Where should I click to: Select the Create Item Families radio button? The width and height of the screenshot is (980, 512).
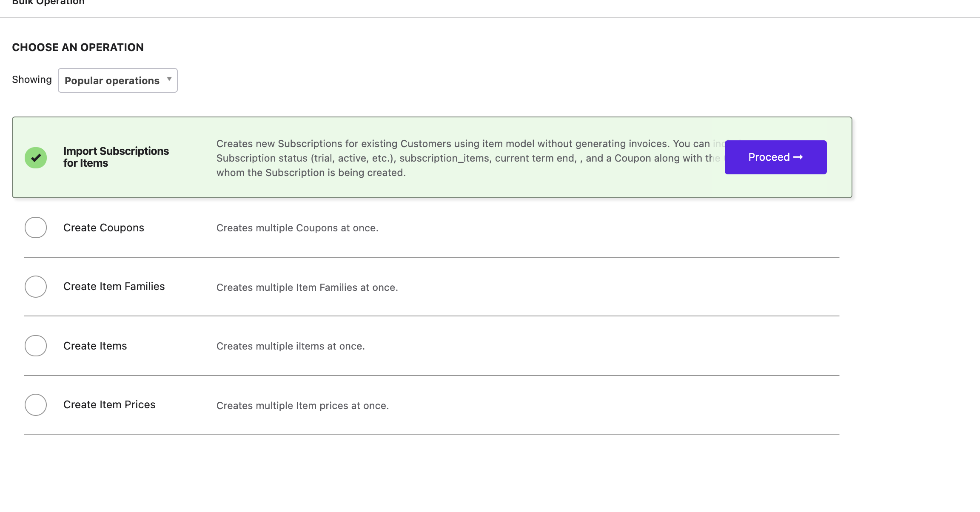click(36, 287)
